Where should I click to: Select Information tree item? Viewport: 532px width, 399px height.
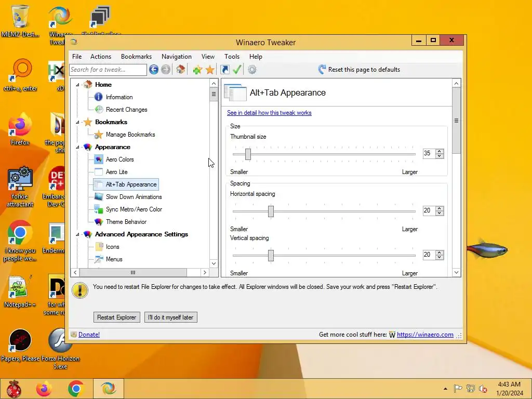119,97
